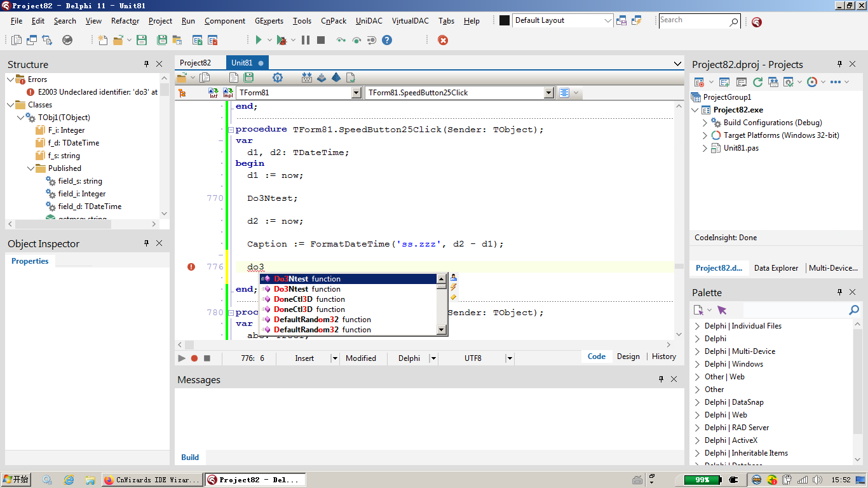Switch to the Design view tab
868x488 pixels.
click(x=628, y=356)
